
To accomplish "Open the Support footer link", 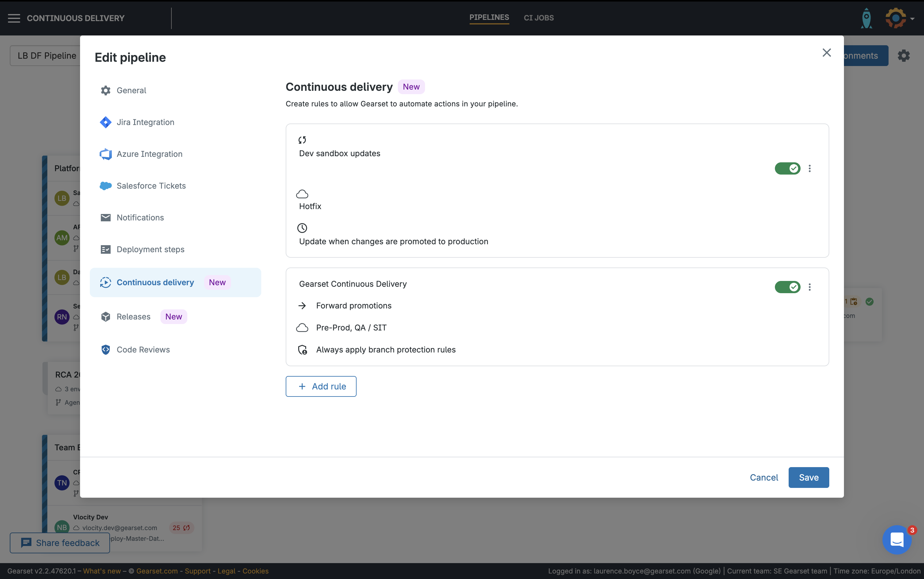I will tap(197, 571).
